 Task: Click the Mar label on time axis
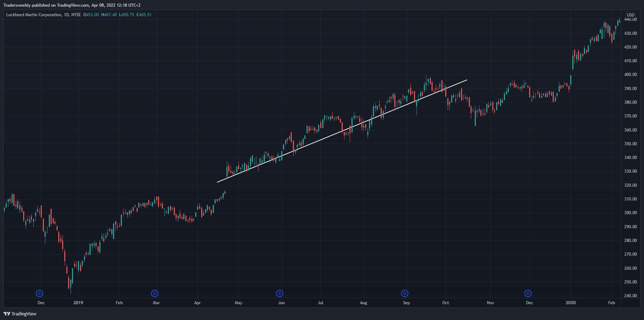(x=156, y=303)
